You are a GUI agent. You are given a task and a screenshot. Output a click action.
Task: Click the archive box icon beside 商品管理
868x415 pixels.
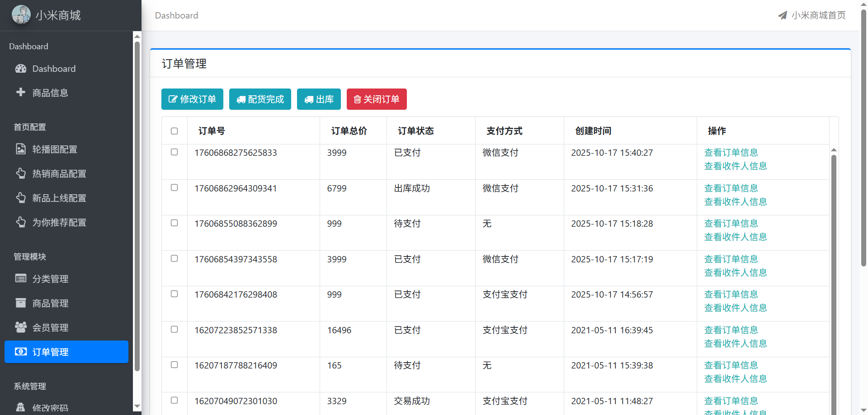point(21,303)
